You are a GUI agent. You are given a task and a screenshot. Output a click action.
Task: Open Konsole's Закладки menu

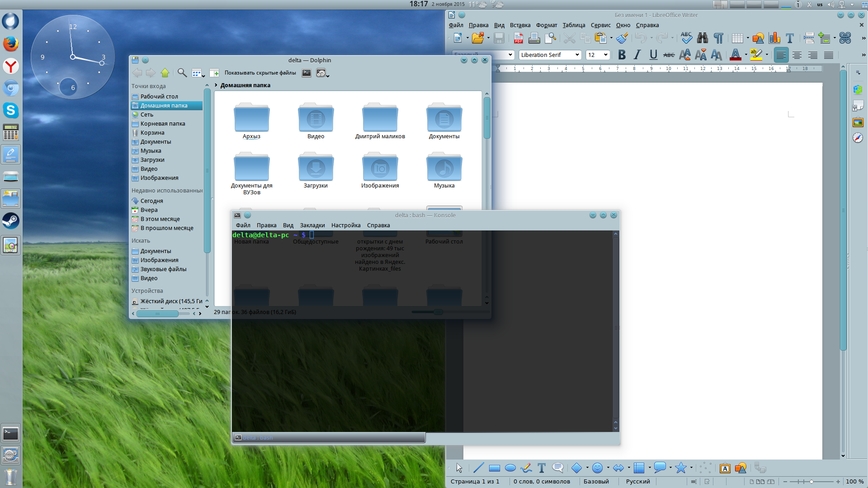tap(312, 225)
